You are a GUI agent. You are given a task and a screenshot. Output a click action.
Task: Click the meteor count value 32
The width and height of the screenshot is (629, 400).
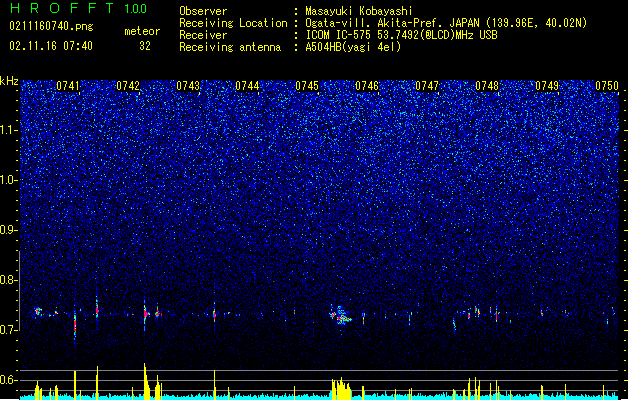(145, 46)
